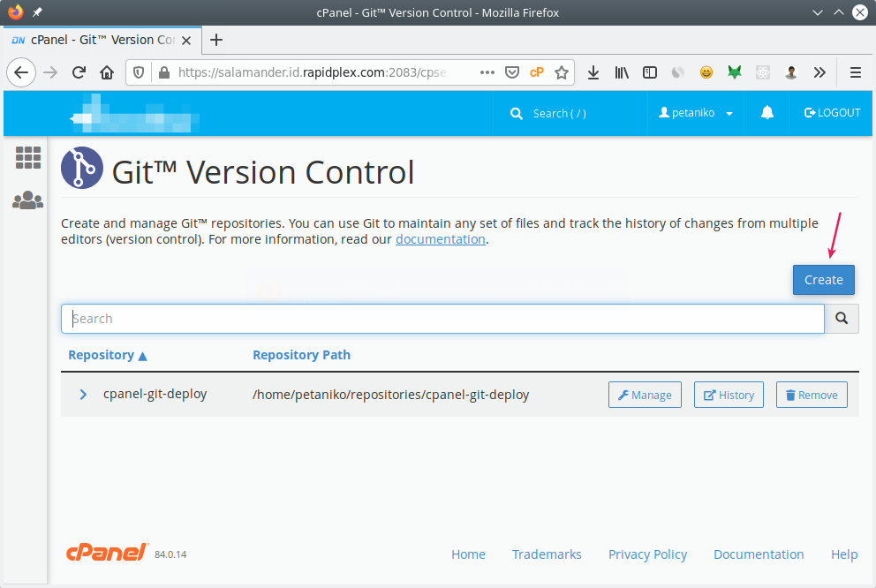Click the magnifier button beside the repository search

tap(840, 318)
